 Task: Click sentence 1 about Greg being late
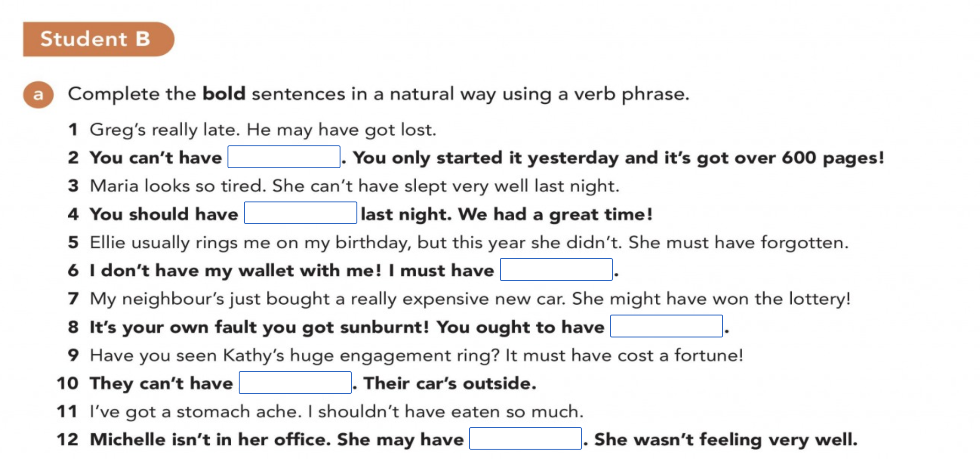[263, 129]
